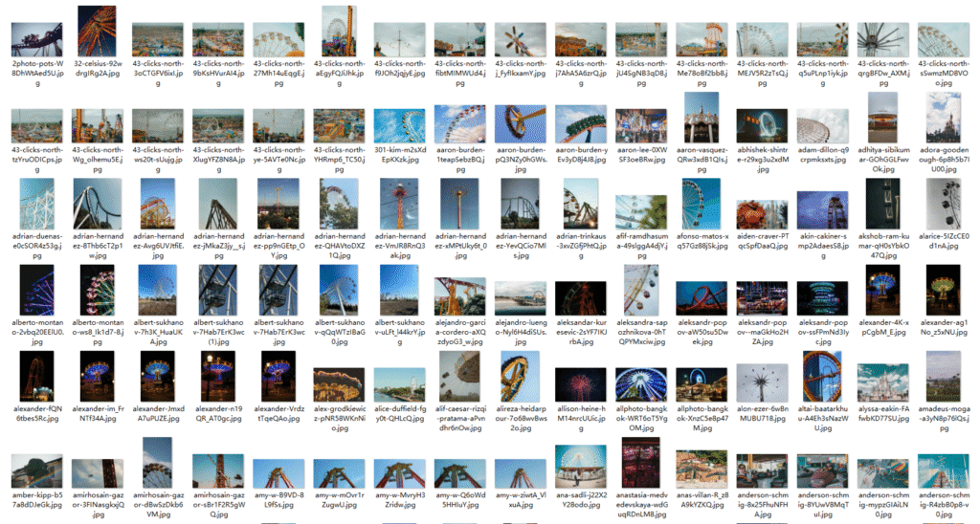980x524 pixels.
Task: Select the alyssa-eakin castle thumbnail
Action: click(x=883, y=382)
